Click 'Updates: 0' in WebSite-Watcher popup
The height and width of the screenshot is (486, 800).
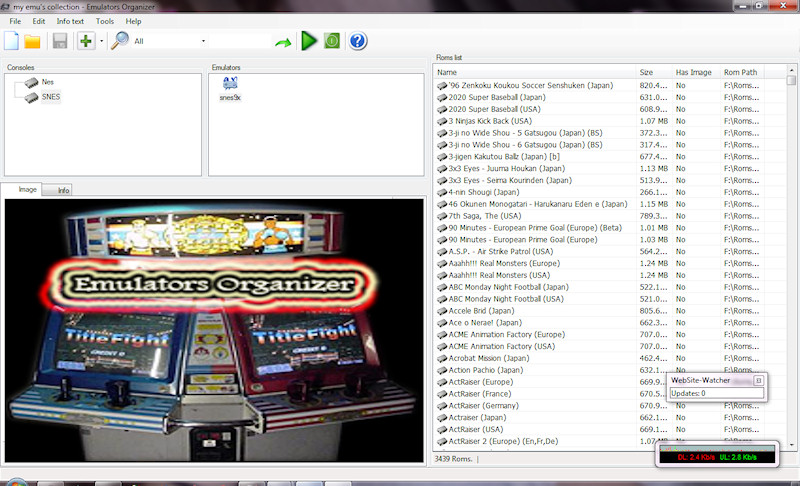tap(716, 393)
